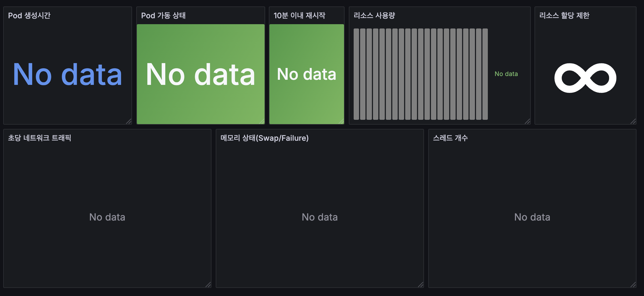Click the gray bar gauge in 리소스 사용량
Viewport: 644px width, 296px height.
pyautogui.click(x=420, y=74)
